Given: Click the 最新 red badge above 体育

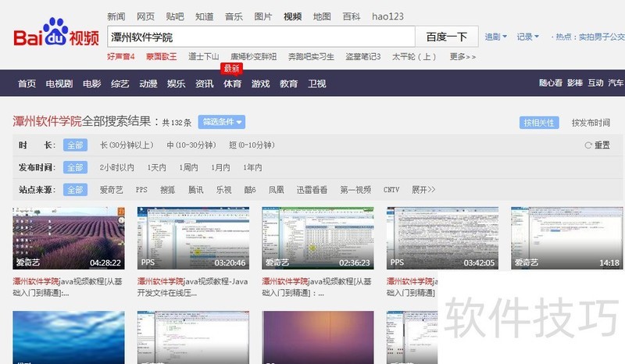Looking at the screenshot, I should click(231, 69).
